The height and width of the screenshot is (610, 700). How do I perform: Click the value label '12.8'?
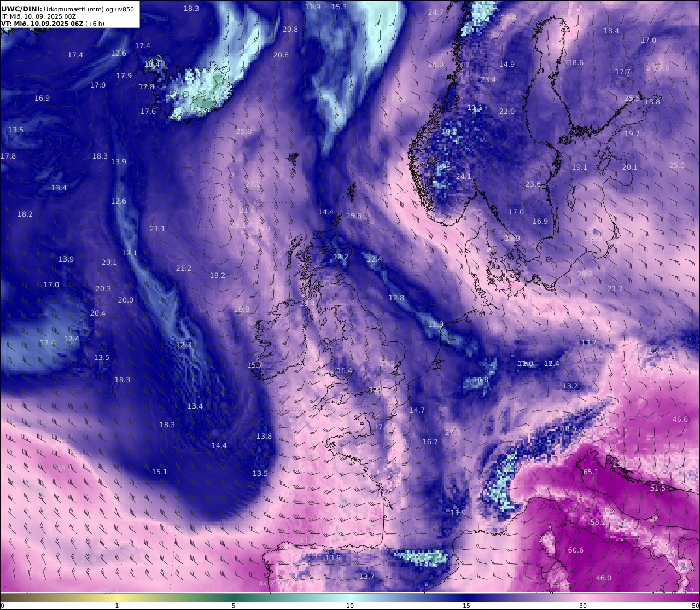[396, 298]
